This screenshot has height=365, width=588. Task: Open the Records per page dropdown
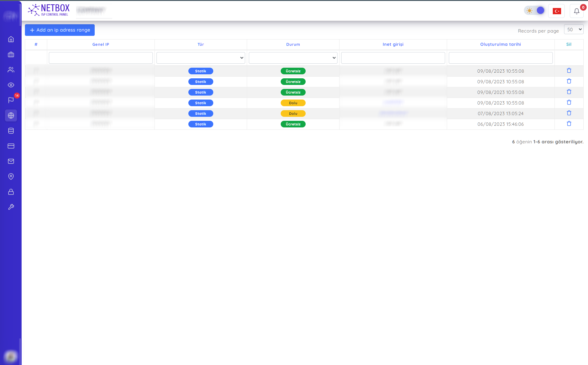574,30
